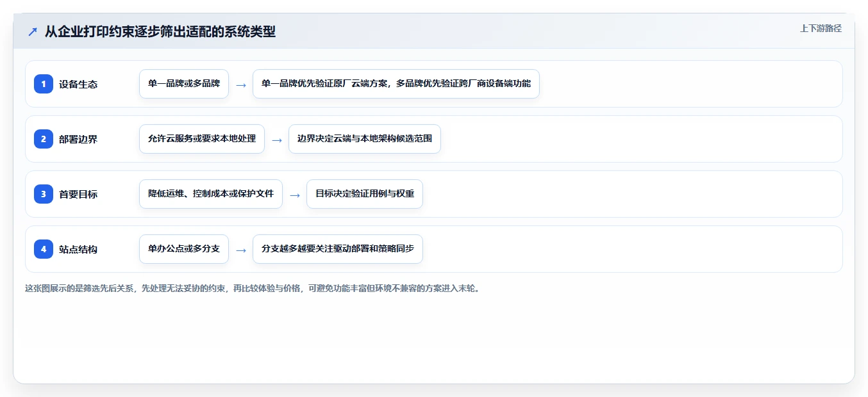Click the title 从企业打印约束逐步筛出适配的系统类型
This screenshot has width=868, height=397.
tap(160, 31)
